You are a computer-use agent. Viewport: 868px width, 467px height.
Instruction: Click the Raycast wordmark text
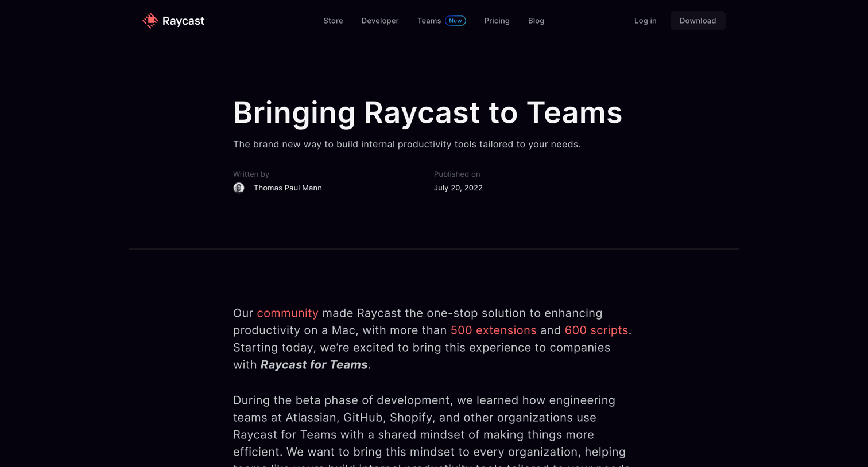(183, 21)
